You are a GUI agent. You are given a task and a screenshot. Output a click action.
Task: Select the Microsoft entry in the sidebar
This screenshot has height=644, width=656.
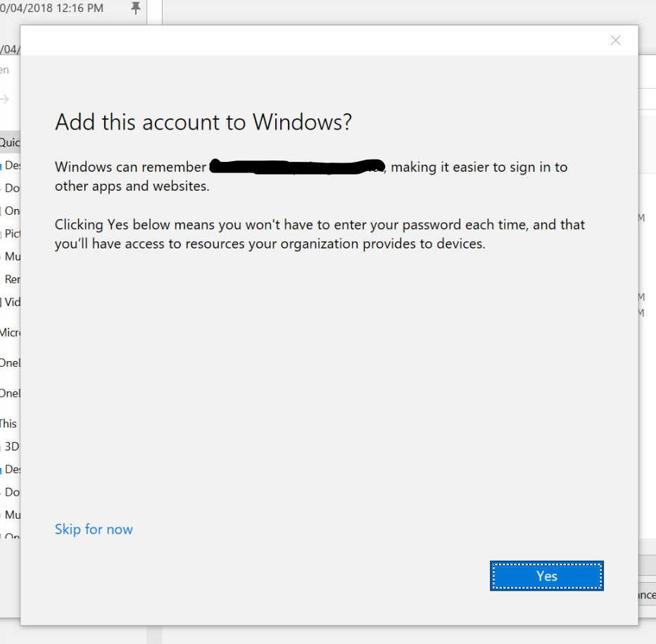click(10, 333)
